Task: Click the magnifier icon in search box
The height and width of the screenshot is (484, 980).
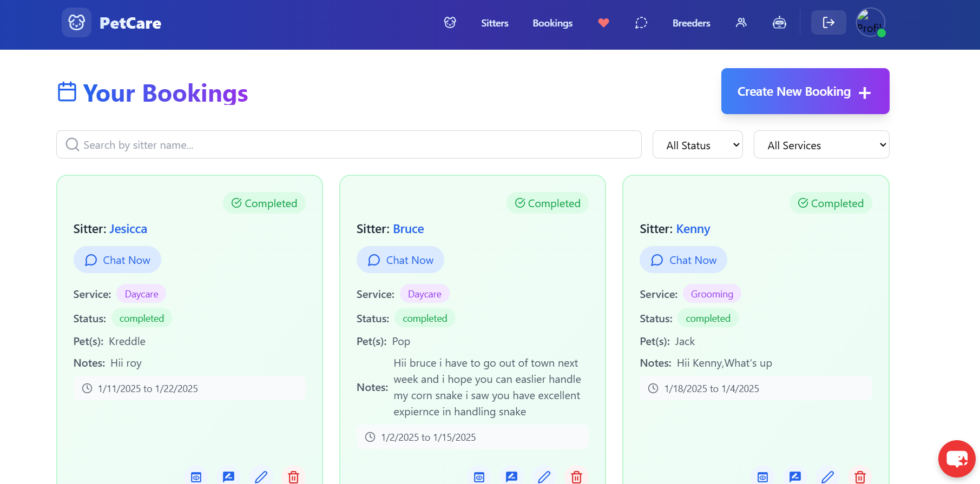Action: tap(72, 144)
